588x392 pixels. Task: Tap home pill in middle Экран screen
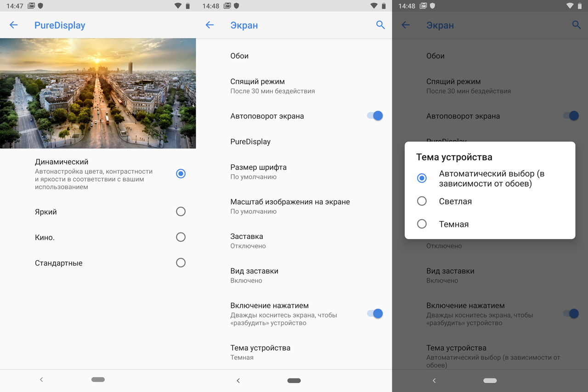(294, 381)
